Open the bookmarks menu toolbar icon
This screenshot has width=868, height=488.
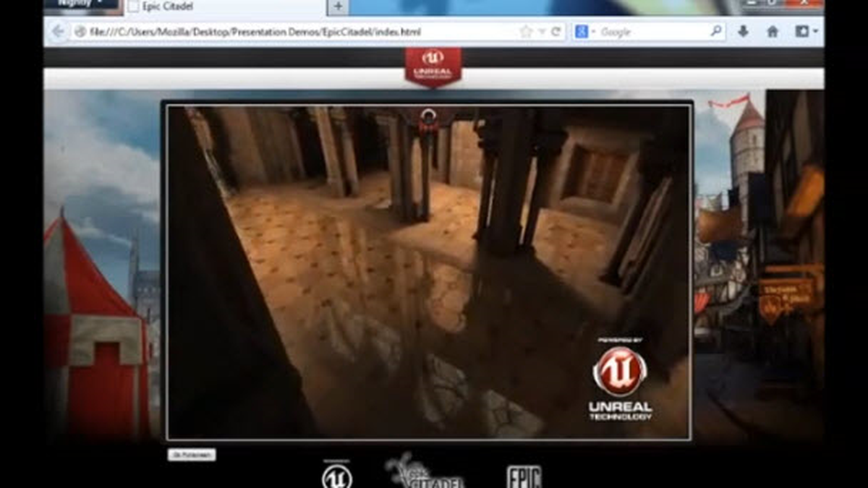tap(807, 32)
